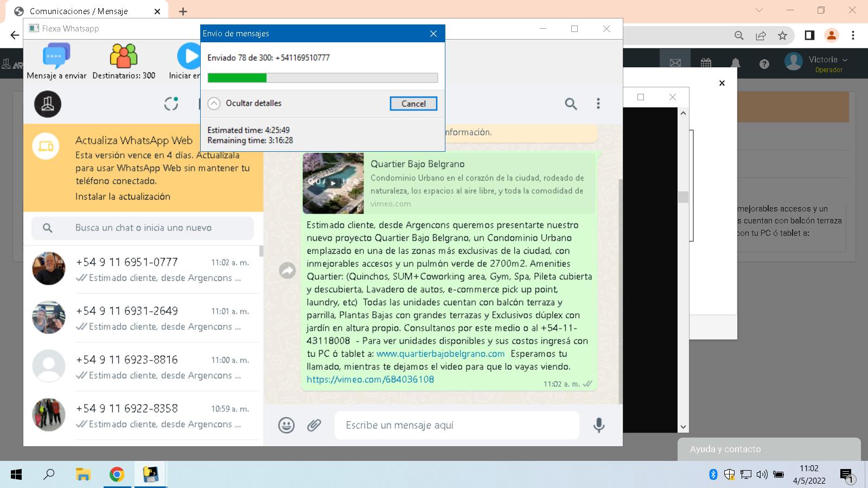Screen dimensions: 868x488
Task: Click the chat search magnifier icon
Action: point(48,228)
